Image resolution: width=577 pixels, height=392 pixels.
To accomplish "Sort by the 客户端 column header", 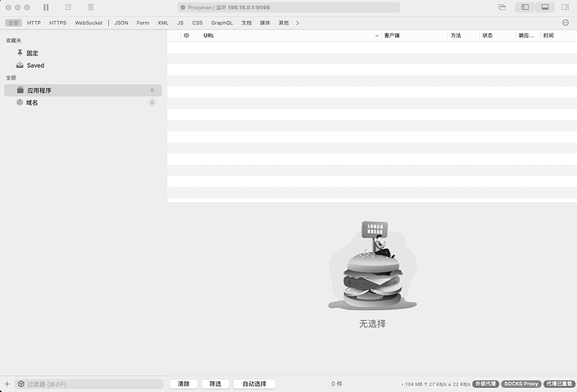I will pyautogui.click(x=392, y=36).
